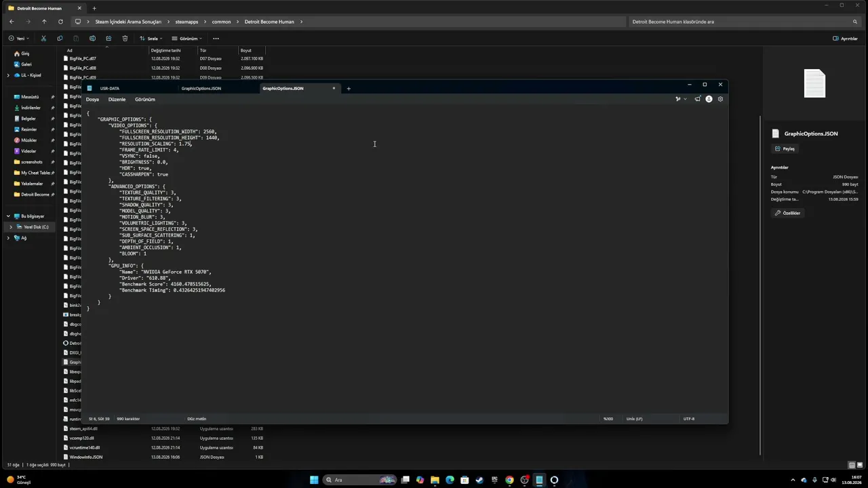Image resolution: width=868 pixels, height=488 pixels.
Task: Switch Explorer to details list layout
Action: (x=852, y=465)
